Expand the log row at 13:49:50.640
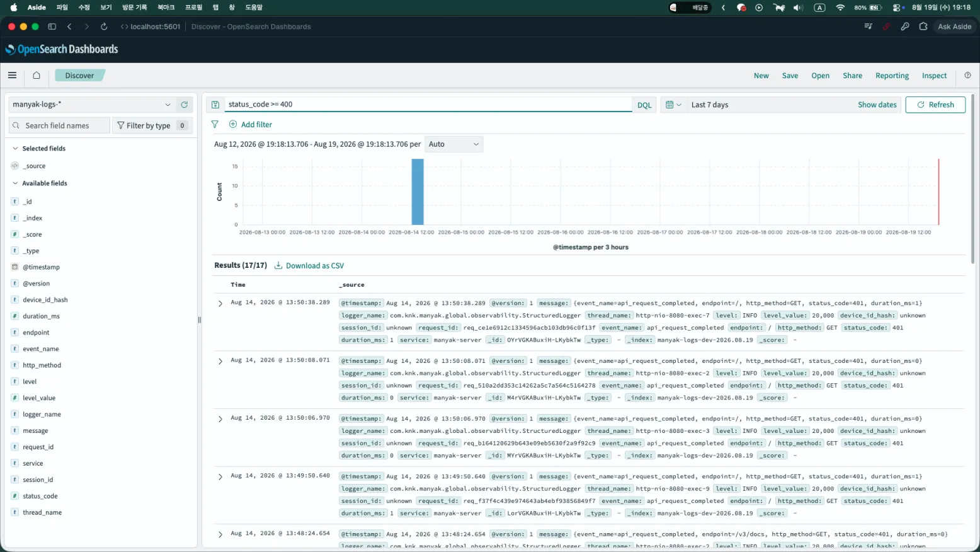The width and height of the screenshot is (980, 552). point(220,477)
